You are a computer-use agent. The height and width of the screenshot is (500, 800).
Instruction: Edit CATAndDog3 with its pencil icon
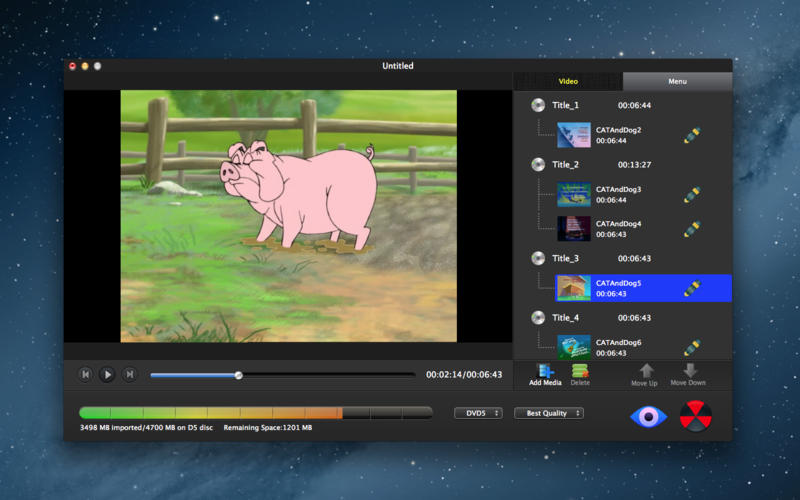click(x=692, y=194)
